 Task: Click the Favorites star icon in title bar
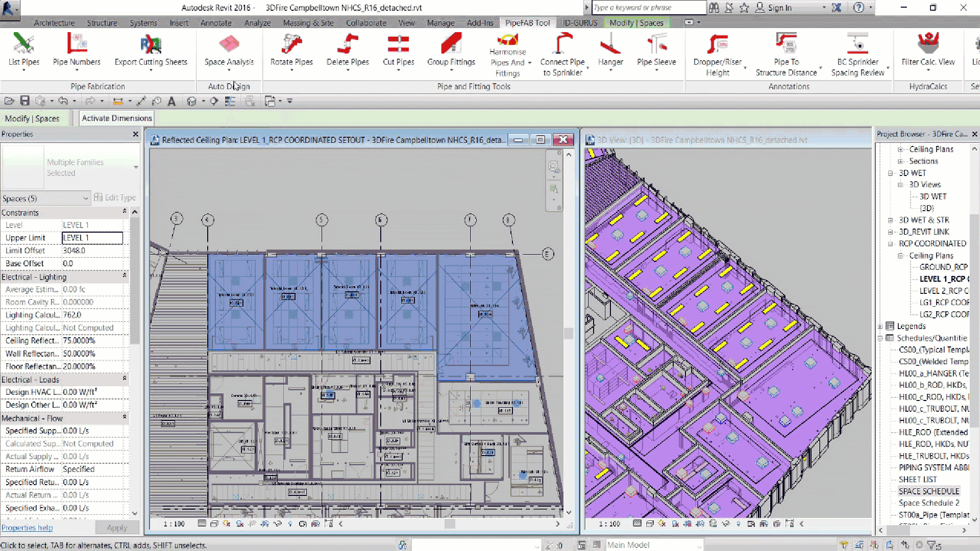744,8
